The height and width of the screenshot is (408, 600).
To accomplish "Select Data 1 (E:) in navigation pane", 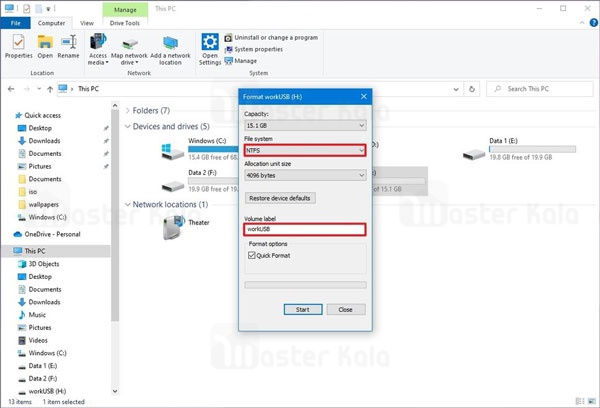I will 38,366.
